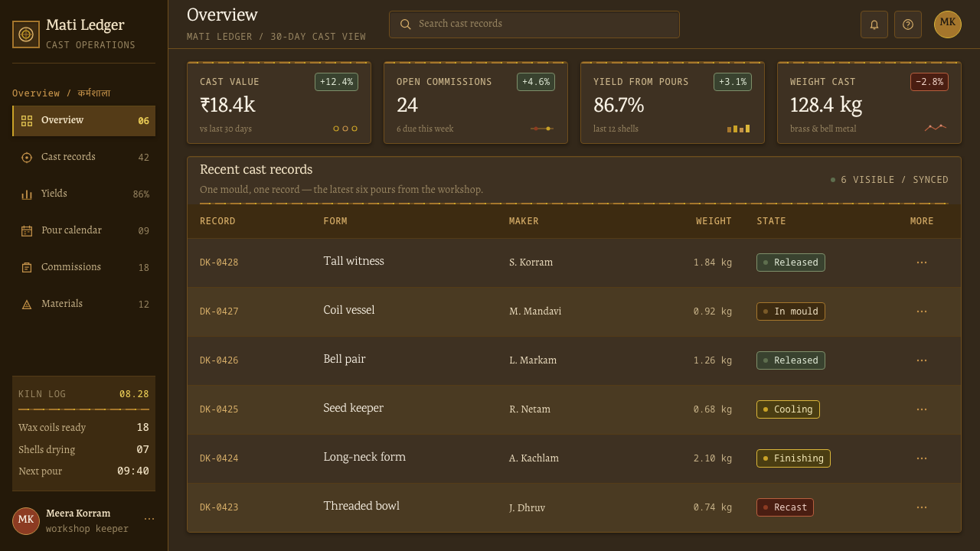The image size is (980, 551).
Task: Click the Materials triangle icon
Action: (27, 305)
